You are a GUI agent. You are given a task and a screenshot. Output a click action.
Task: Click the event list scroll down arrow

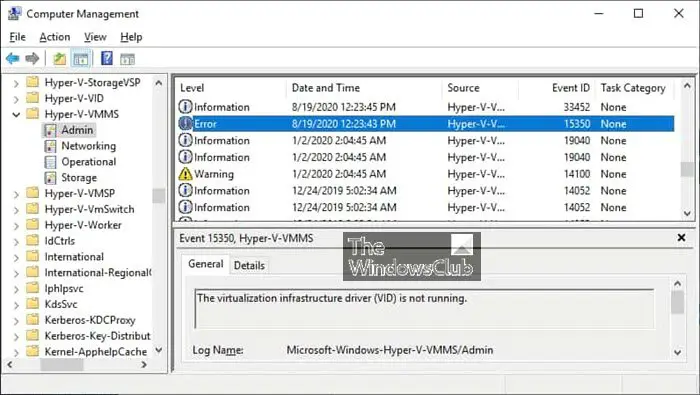coord(687,213)
